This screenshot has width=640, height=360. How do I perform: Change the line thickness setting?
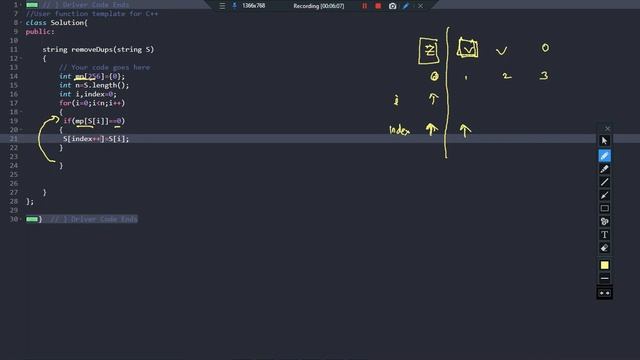pos(604,278)
